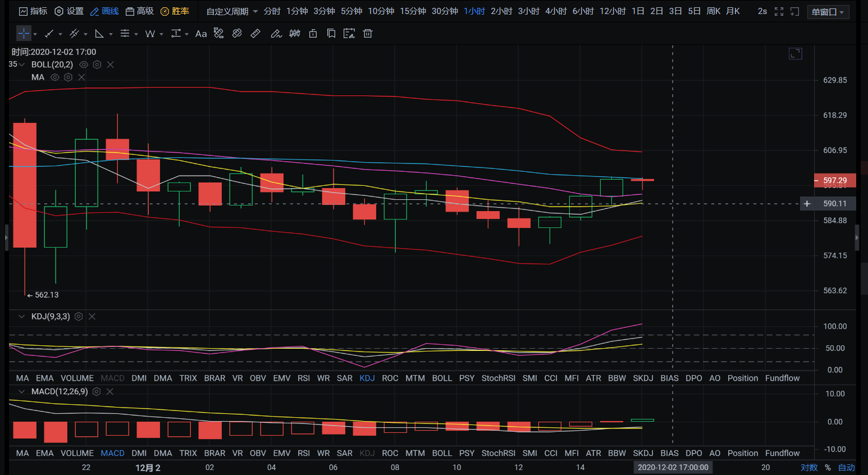868x475 pixels.
Task: Select the crosshair cursor tool
Action: (24, 34)
